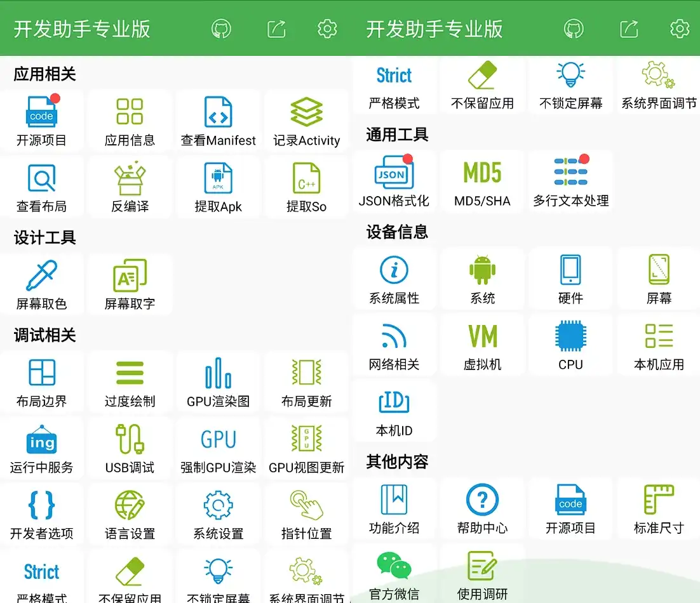Open the 本机ID device ID info
The image size is (700, 603).
tap(394, 411)
